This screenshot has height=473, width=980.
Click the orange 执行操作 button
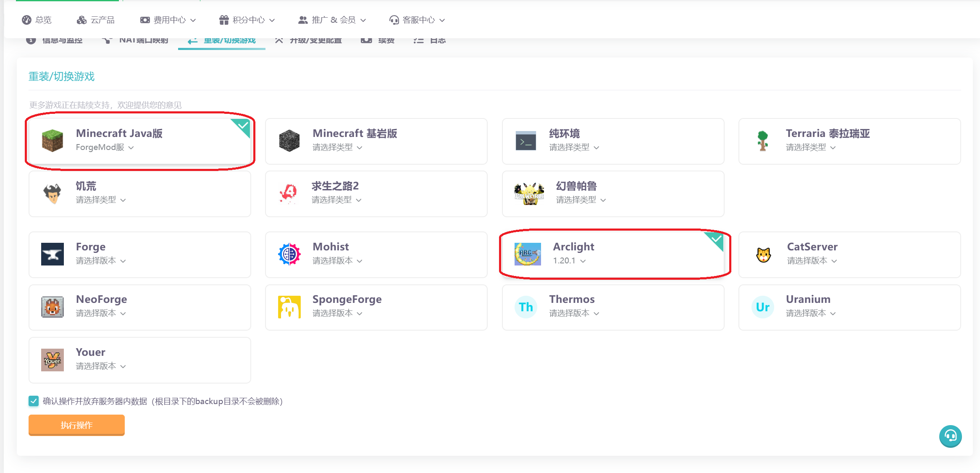click(x=76, y=425)
